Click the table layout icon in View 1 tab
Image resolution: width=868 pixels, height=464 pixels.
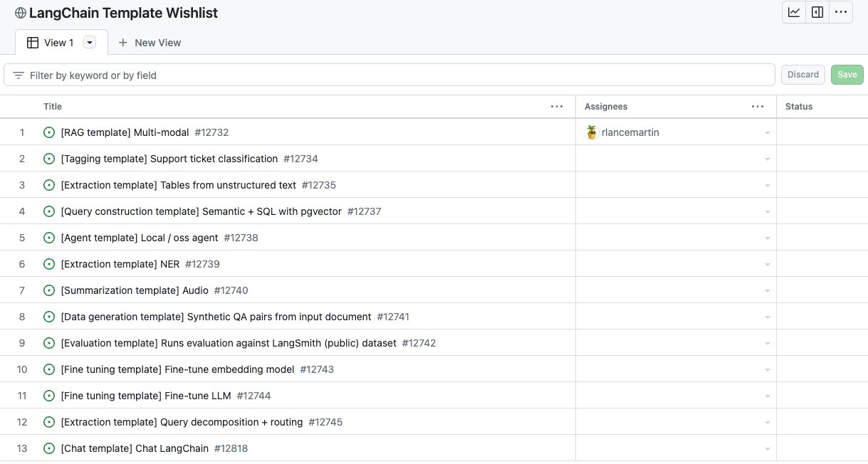(x=33, y=43)
